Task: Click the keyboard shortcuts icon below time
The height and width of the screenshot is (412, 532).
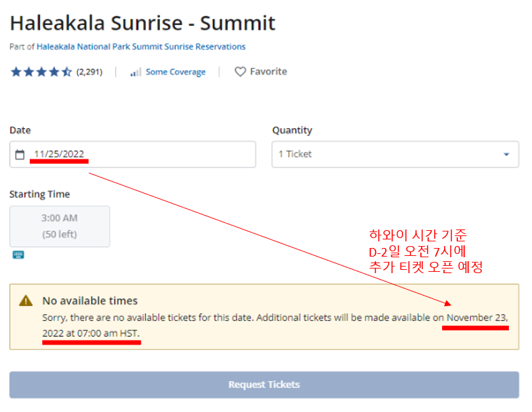Action: (x=19, y=255)
